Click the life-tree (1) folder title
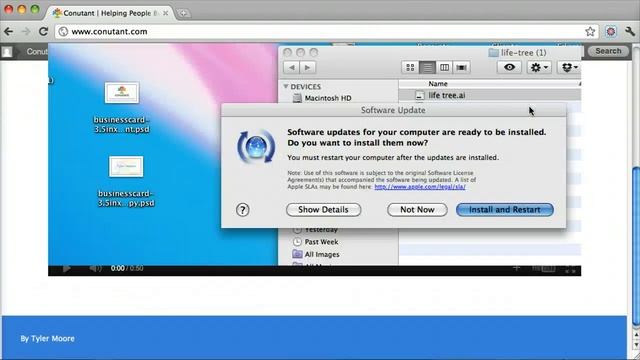The width and height of the screenshot is (640, 360). [518, 53]
